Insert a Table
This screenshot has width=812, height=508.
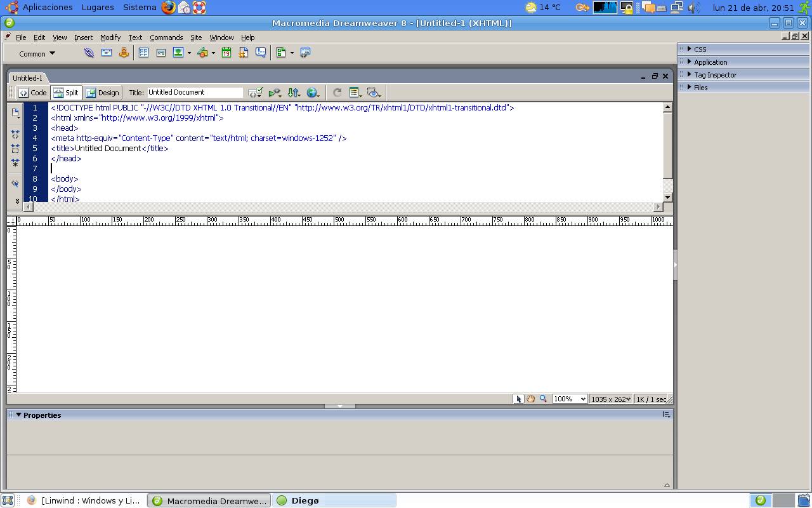(x=143, y=53)
